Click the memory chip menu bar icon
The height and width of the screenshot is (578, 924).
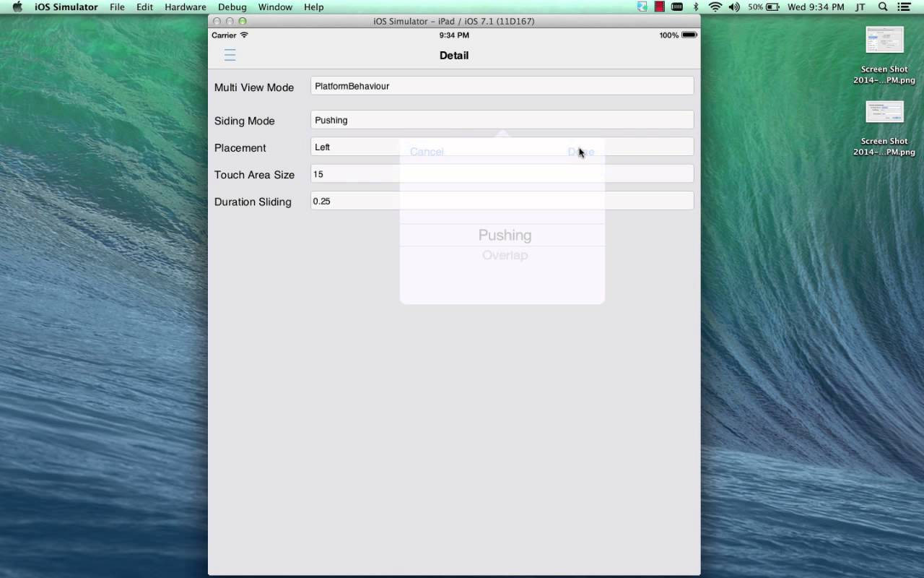[677, 7]
